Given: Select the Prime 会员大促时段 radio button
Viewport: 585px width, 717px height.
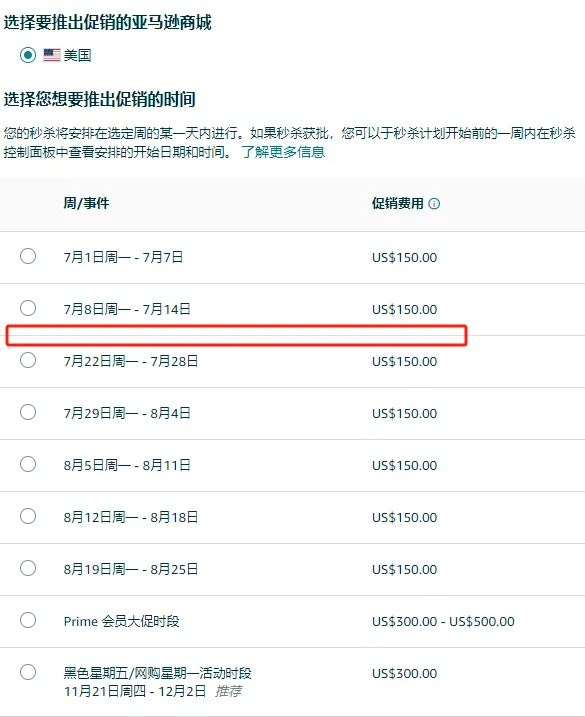Looking at the screenshot, I should 28,621.
